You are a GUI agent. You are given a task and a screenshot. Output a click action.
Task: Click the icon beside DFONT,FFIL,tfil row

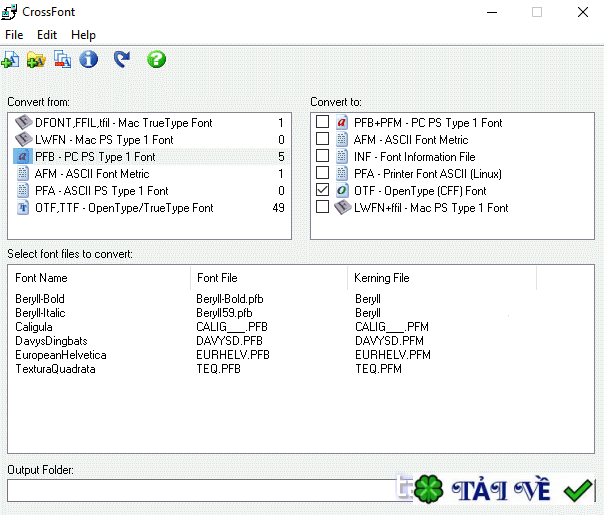click(x=23, y=122)
